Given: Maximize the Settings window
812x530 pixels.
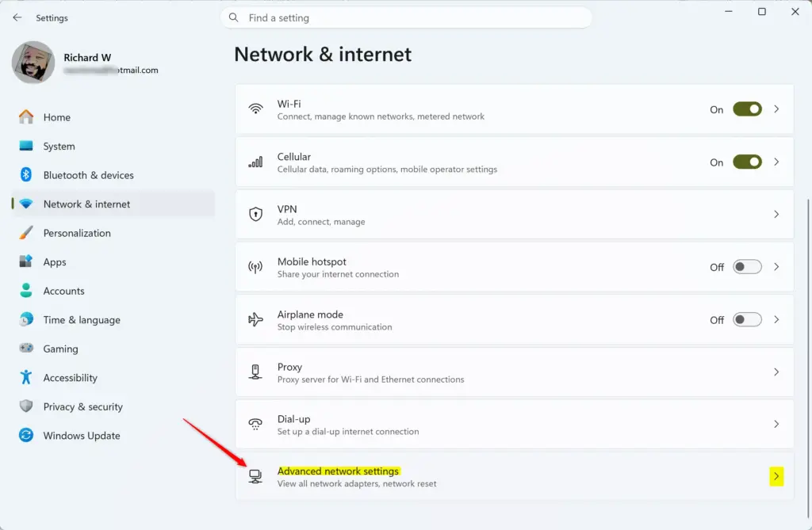Looking at the screenshot, I should coord(762,11).
